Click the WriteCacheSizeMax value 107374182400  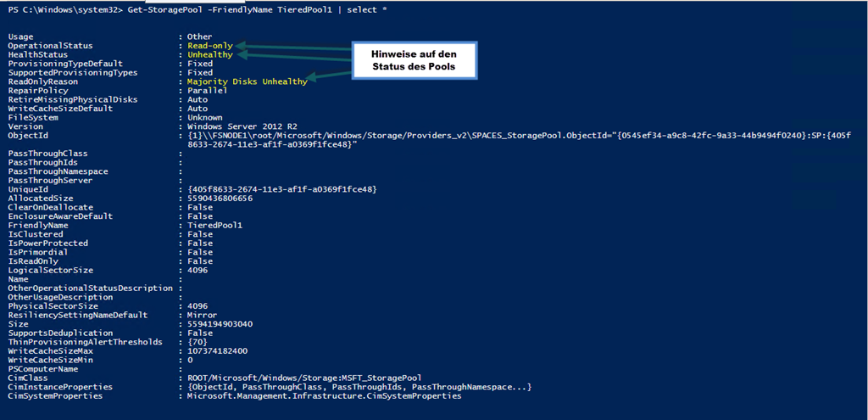click(218, 351)
